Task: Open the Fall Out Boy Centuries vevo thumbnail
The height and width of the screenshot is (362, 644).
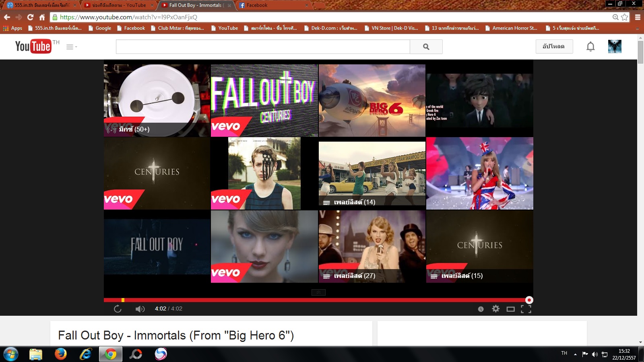Action: point(264,101)
